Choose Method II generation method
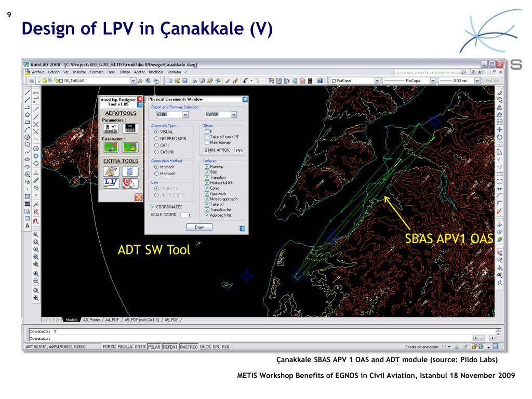Viewport: 532px width, 399px height. [x=165, y=174]
